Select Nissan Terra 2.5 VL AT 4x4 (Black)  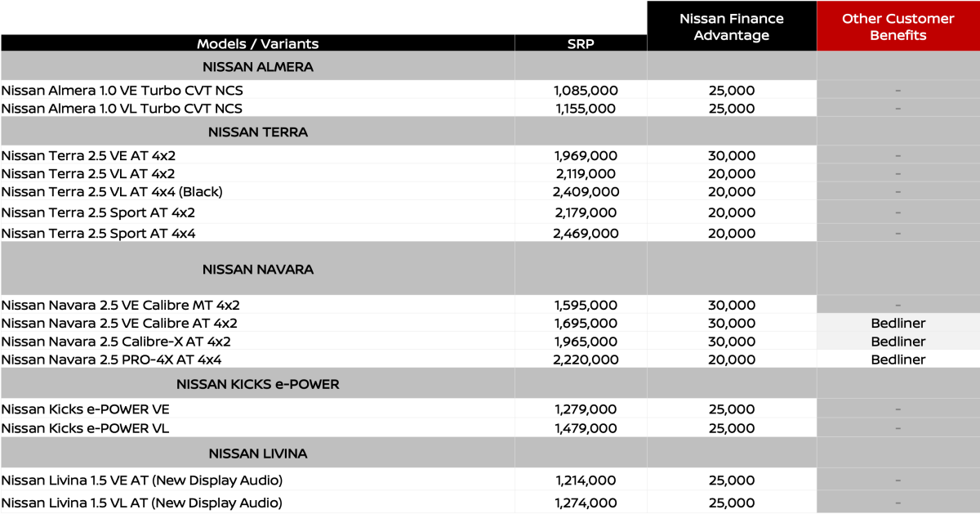(x=112, y=191)
